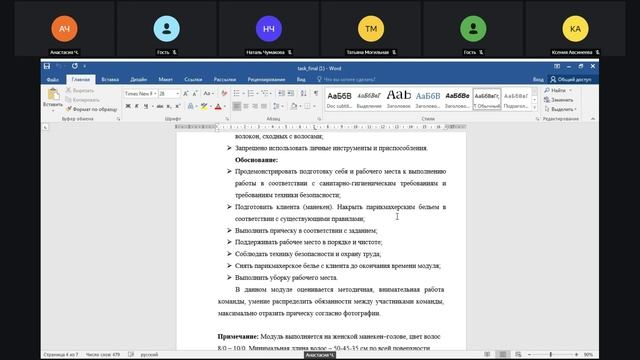Increase font size with the larger A icon
640x360 pixels.
coord(186,93)
